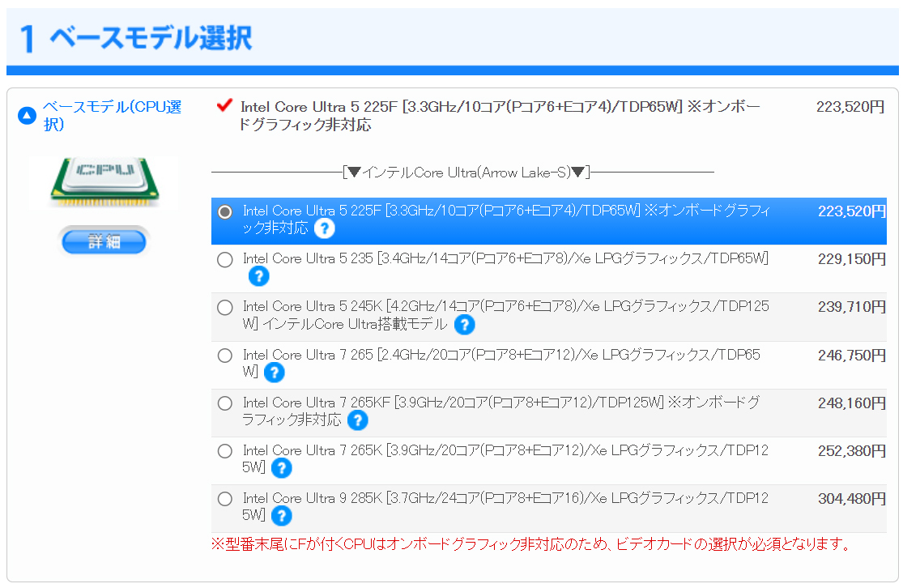Click the 詳細 details button
Viewport: 903px width, 588px height.
pyautogui.click(x=104, y=241)
